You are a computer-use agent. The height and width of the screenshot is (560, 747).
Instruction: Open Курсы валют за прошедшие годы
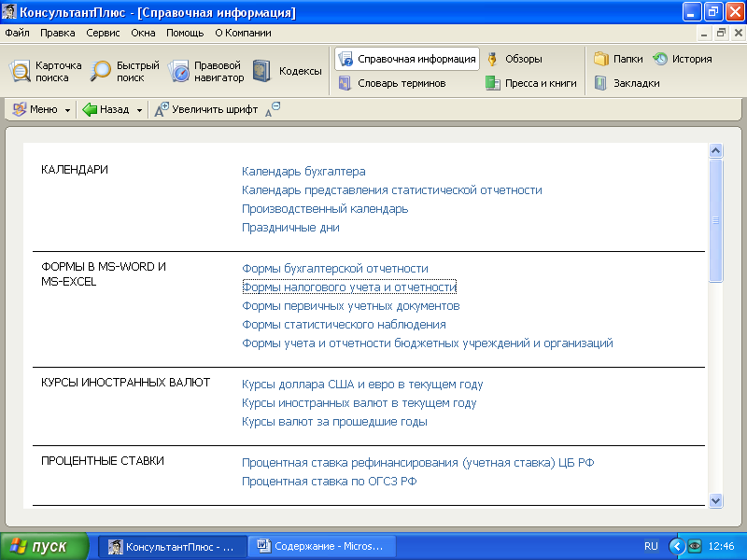coord(334,422)
